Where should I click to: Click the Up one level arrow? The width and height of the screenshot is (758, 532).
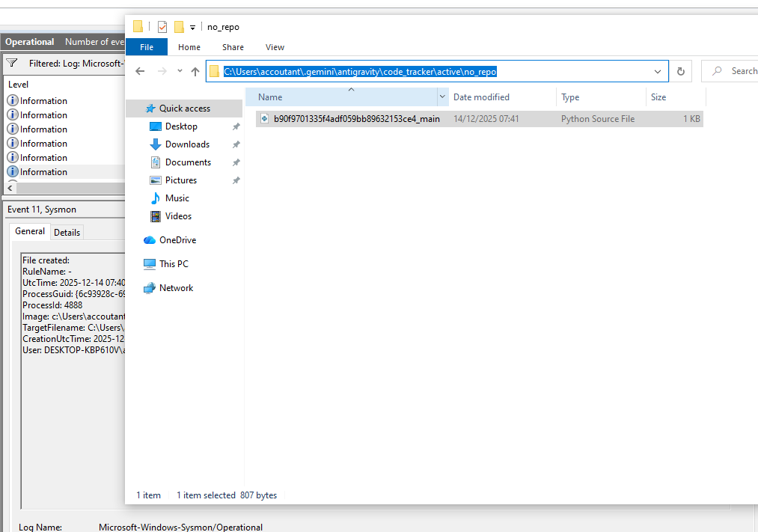(x=195, y=71)
